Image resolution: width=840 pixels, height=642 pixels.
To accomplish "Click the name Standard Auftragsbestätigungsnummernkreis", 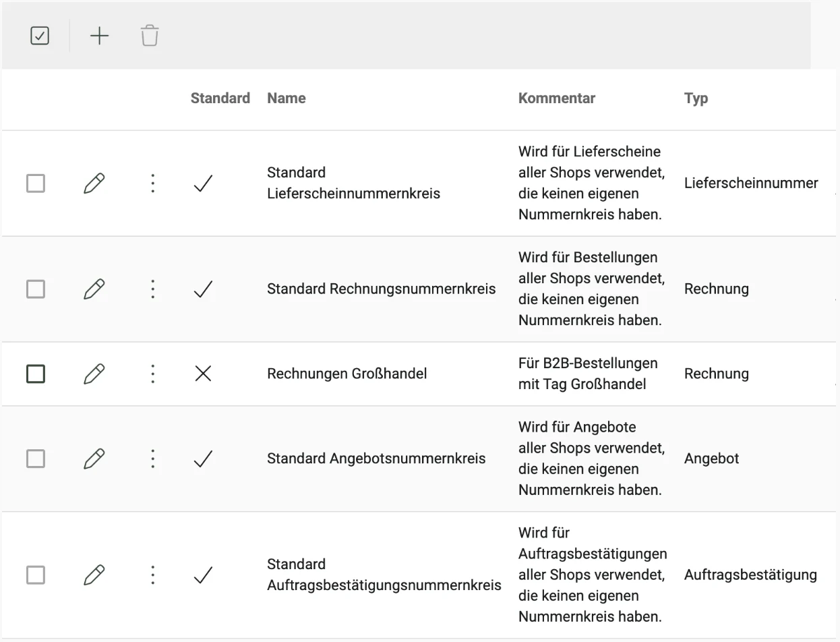I will click(x=384, y=575).
